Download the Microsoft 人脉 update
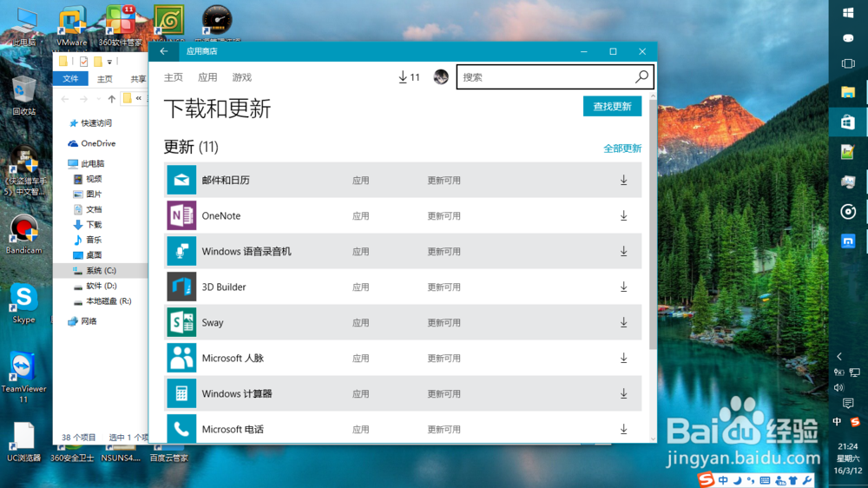The width and height of the screenshot is (868, 488). [x=624, y=358]
